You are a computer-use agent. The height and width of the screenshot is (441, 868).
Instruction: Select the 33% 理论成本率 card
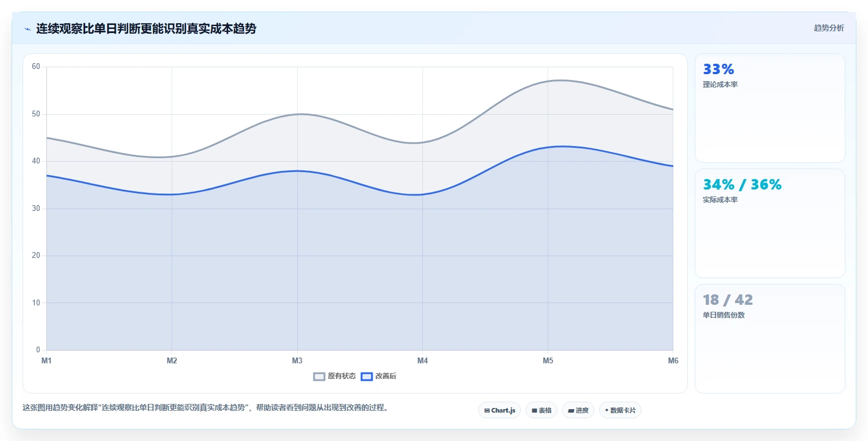point(769,108)
